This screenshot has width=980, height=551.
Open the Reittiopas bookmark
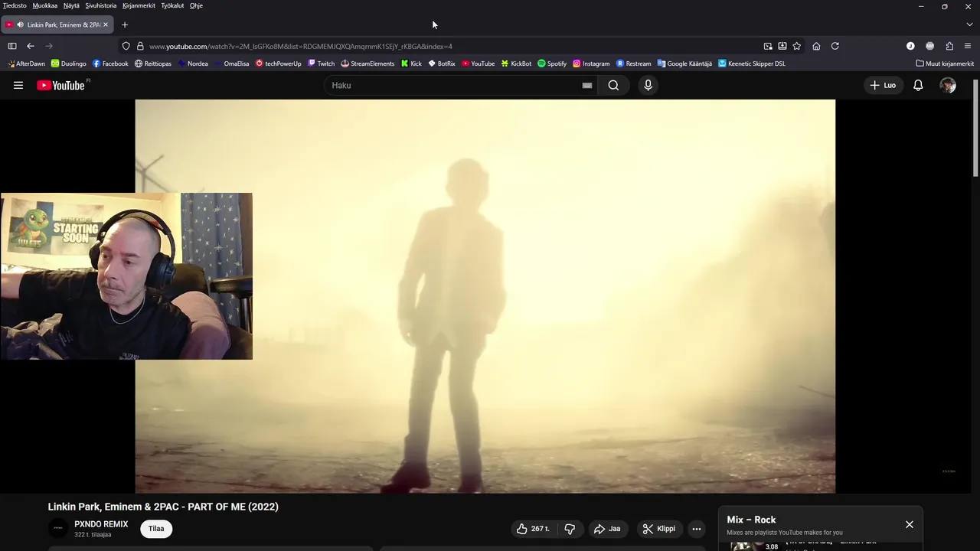(x=153, y=64)
